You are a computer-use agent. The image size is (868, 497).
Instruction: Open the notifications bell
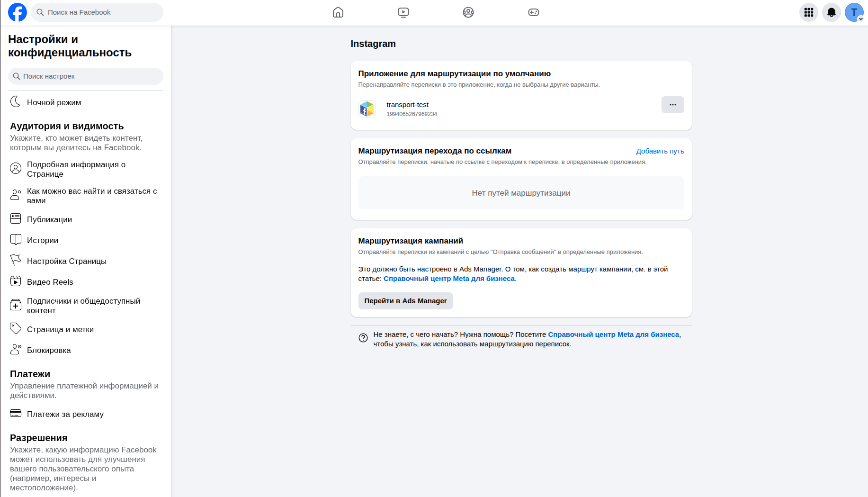832,12
